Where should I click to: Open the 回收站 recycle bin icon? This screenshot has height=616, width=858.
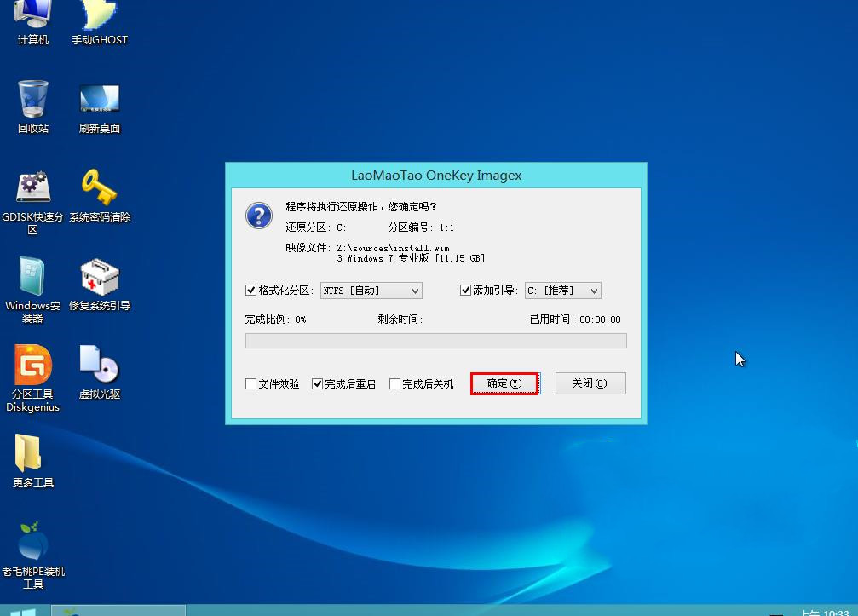pyautogui.click(x=33, y=107)
